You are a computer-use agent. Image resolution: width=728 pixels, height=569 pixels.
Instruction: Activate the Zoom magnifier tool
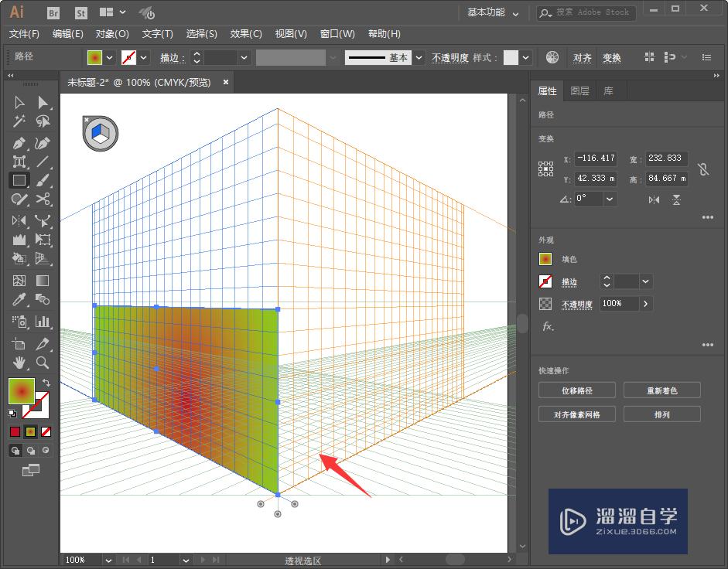coord(43,362)
